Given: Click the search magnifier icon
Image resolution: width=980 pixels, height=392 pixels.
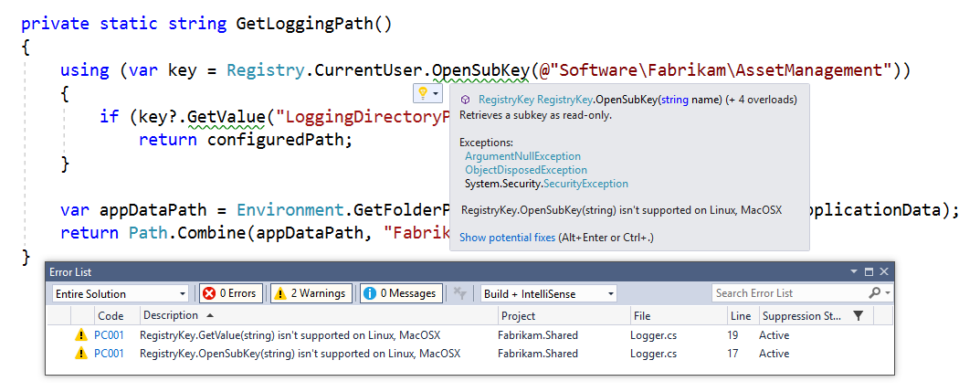Looking at the screenshot, I should pos(874,292).
